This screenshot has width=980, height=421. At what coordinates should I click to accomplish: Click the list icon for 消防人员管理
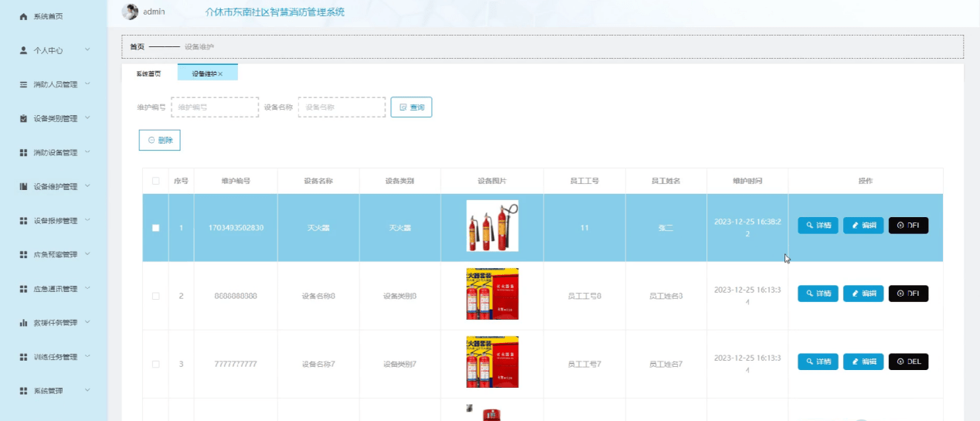tap(23, 84)
